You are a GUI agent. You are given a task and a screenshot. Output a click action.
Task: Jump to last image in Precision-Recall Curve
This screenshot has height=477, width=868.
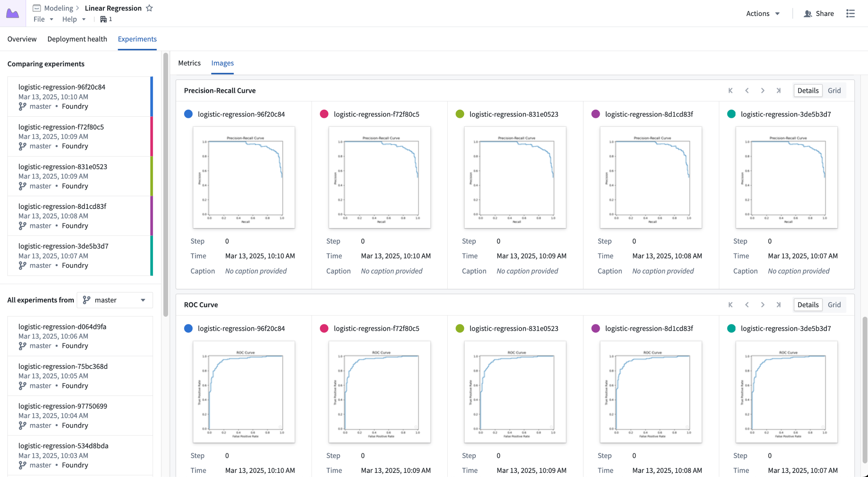tap(778, 91)
